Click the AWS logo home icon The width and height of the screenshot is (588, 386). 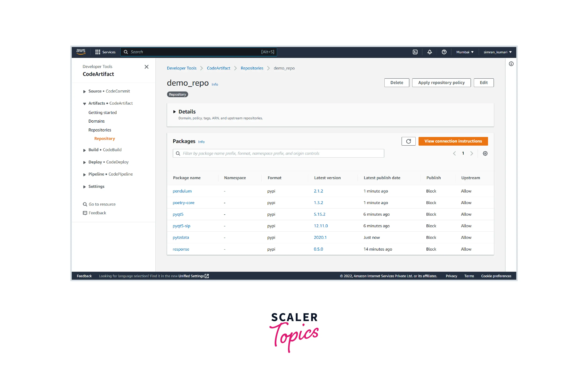(81, 52)
